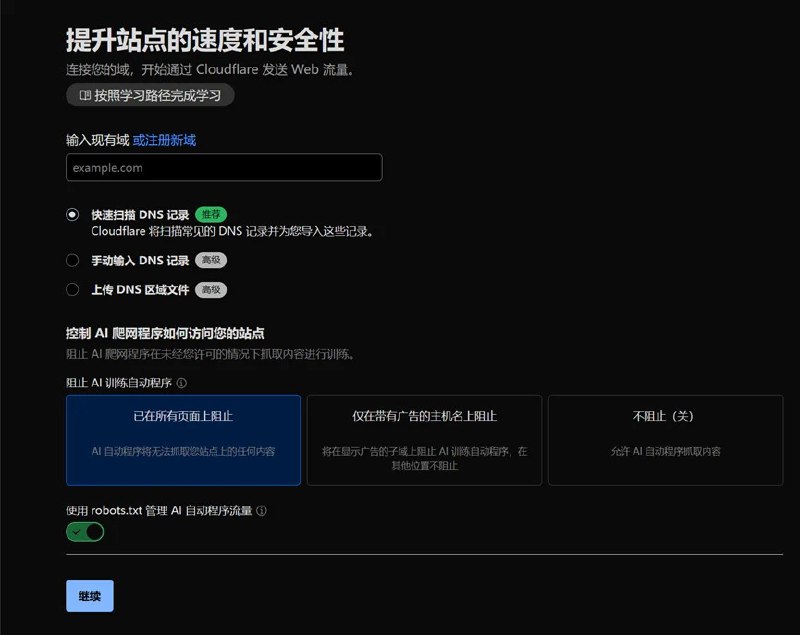
Task: Select the 快速扫描 DNS 记录 radio button
Action: (x=71, y=214)
